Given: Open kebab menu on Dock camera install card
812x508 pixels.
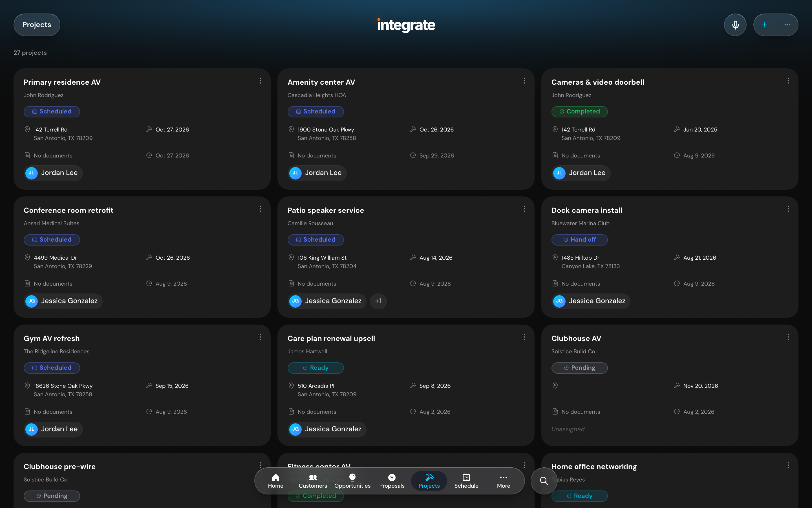Looking at the screenshot, I should (788, 209).
